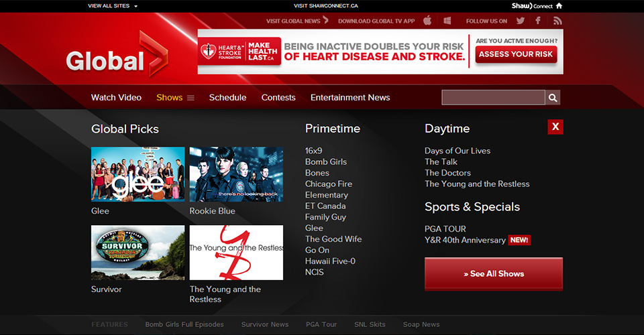Screen dimensions: 644x335
Task: Select 16x9 from Primetime list
Action: (313, 151)
